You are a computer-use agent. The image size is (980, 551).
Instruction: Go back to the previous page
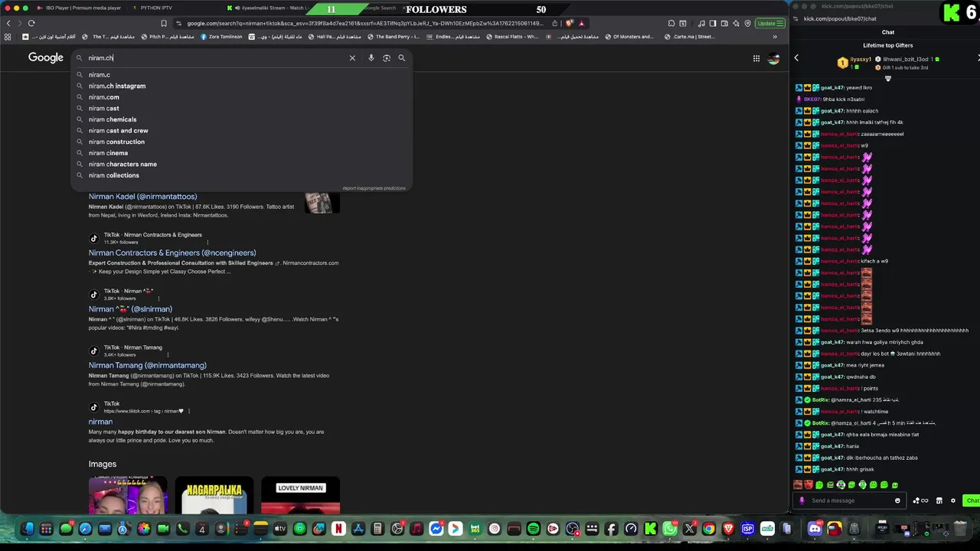click(x=8, y=23)
